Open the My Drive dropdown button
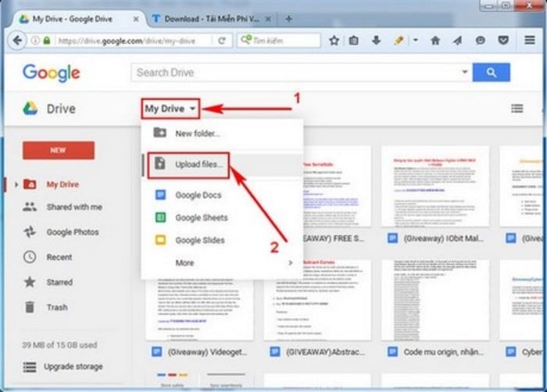Viewport: 547px width, 392px height. (x=170, y=109)
